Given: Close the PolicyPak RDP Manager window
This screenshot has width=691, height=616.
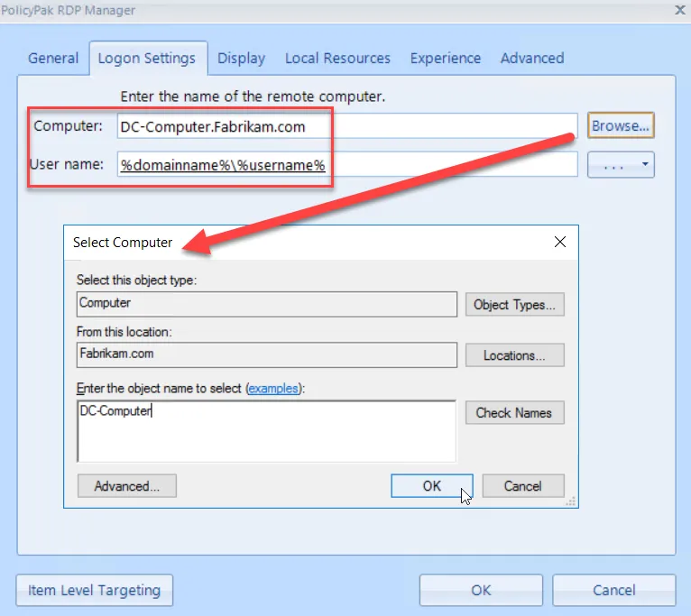Looking at the screenshot, I should click(x=680, y=10).
